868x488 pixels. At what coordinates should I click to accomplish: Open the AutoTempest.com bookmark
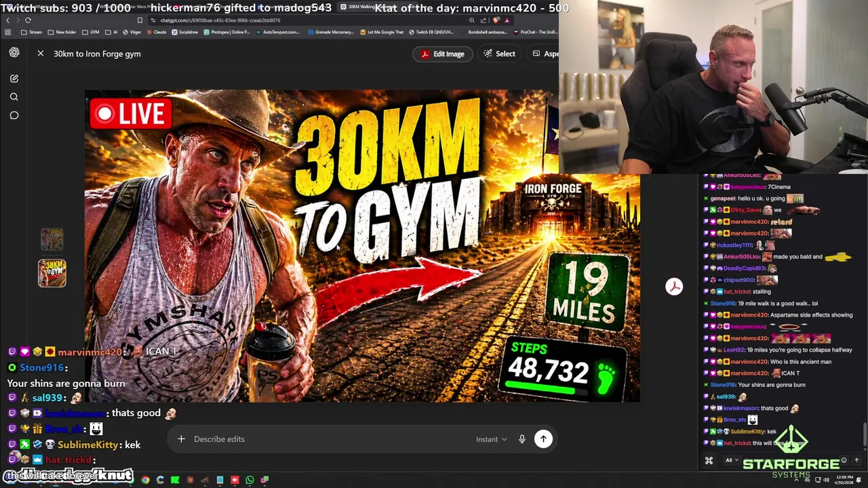tap(277, 32)
